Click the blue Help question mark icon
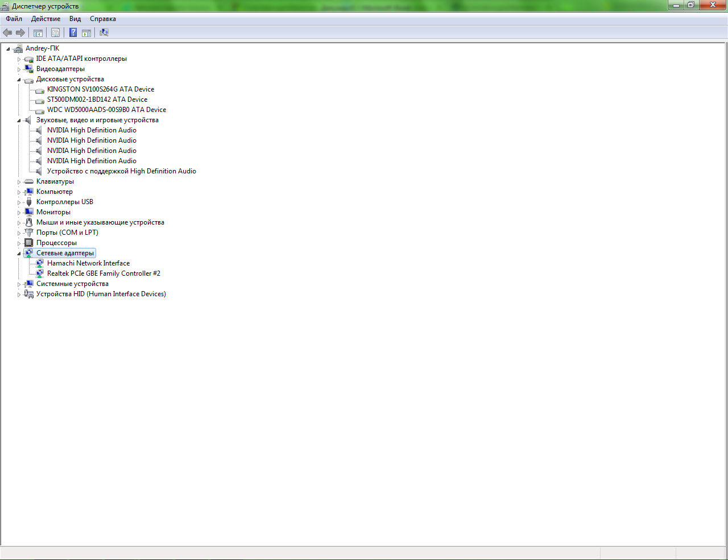This screenshot has height=560, width=728. click(73, 32)
